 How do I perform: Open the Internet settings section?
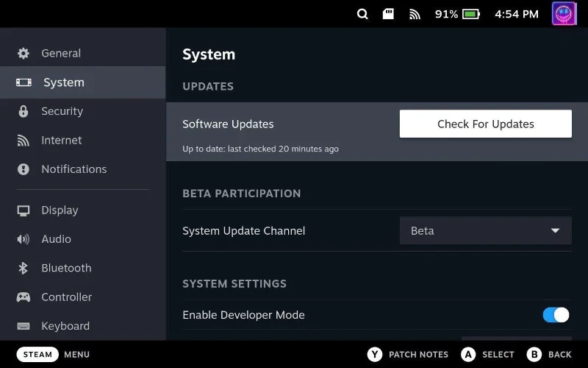[62, 140]
